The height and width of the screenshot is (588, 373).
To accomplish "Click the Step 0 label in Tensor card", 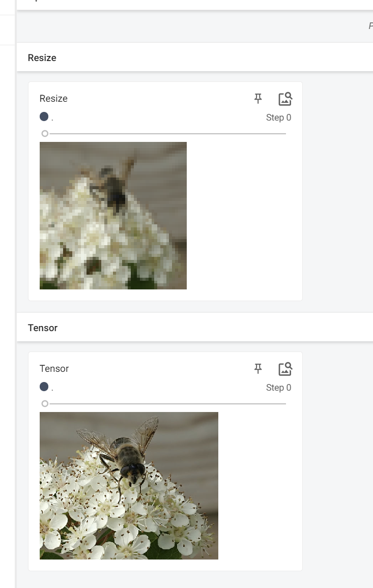I will click(278, 388).
